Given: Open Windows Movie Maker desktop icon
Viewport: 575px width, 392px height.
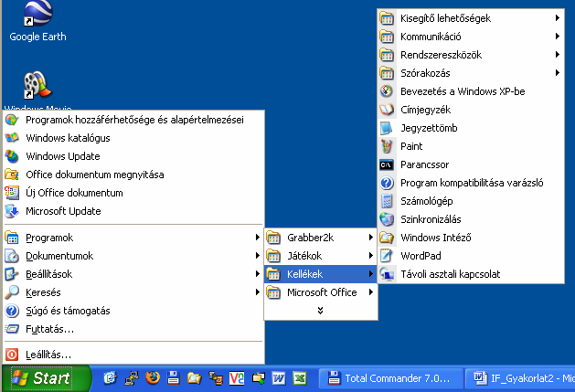Looking at the screenshot, I should pyautogui.click(x=37, y=90).
